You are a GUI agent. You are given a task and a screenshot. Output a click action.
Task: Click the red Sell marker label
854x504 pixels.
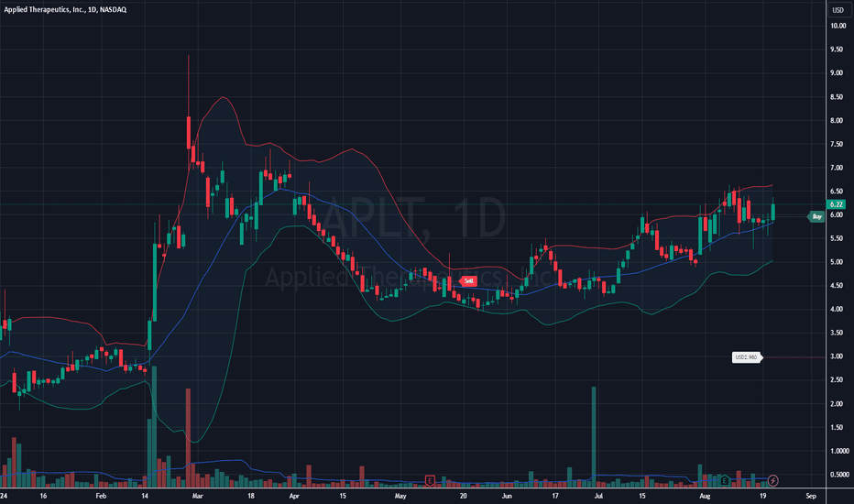[x=468, y=281]
